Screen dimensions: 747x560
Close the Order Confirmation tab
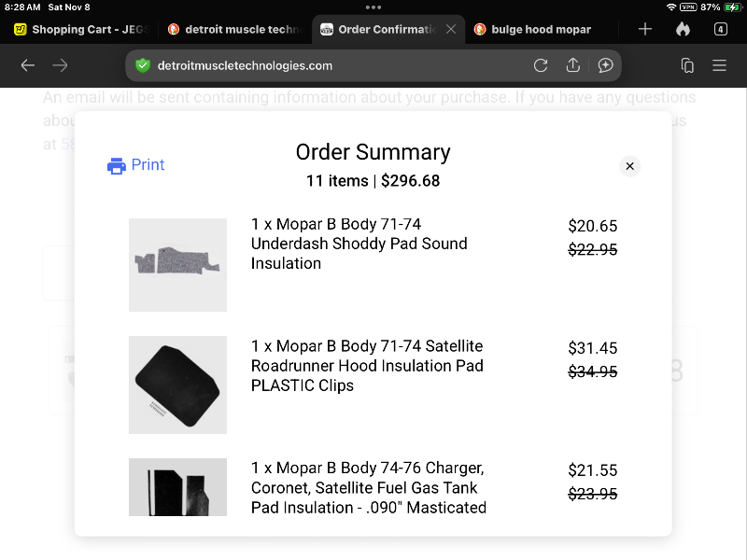click(451, 29)
